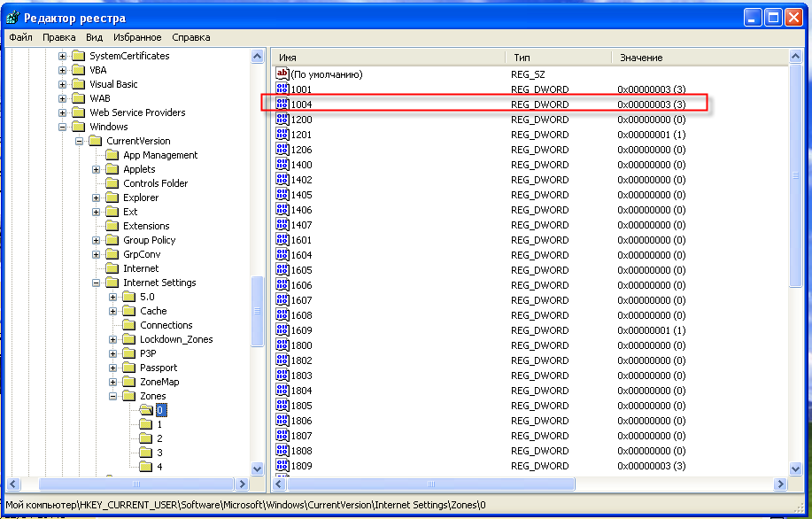Select the Group Policy folder icon
Screen dimensions: 812x519
(112, 240)
